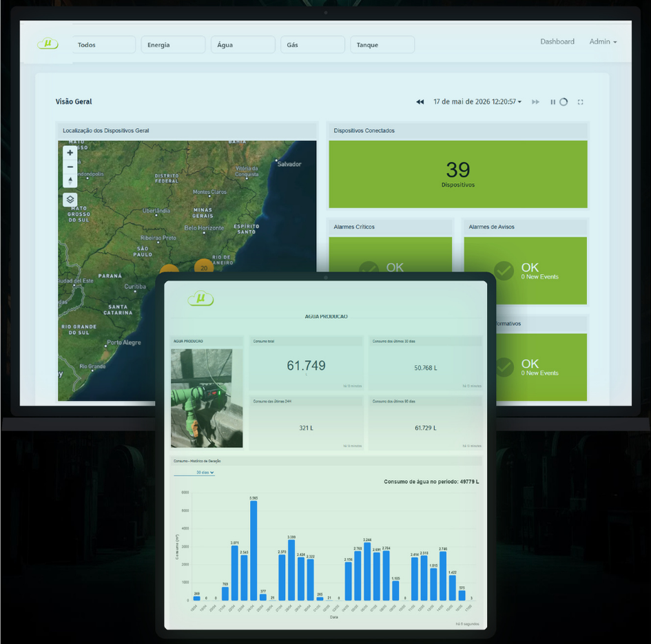Screen dimensions: 651x644
Task: Select the Todos tab
Action: (104, 45)
